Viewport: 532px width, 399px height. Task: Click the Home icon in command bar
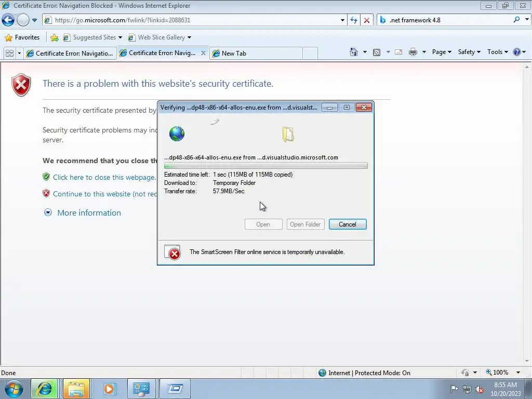coord(353,52)
